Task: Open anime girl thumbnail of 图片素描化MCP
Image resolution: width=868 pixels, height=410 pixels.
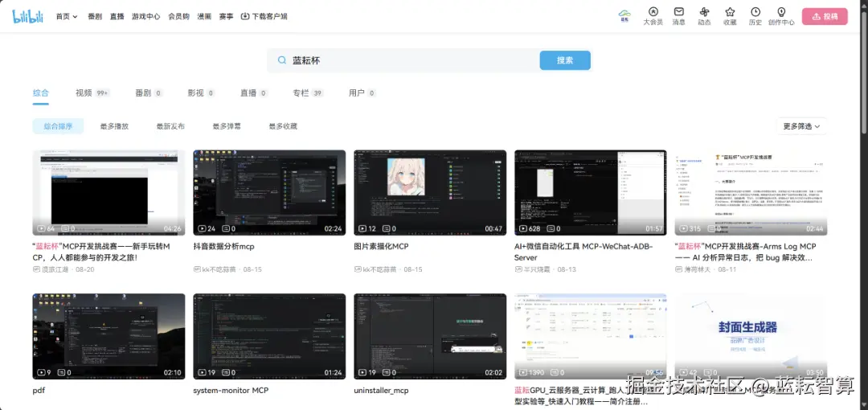Action: tap(429, 192)
